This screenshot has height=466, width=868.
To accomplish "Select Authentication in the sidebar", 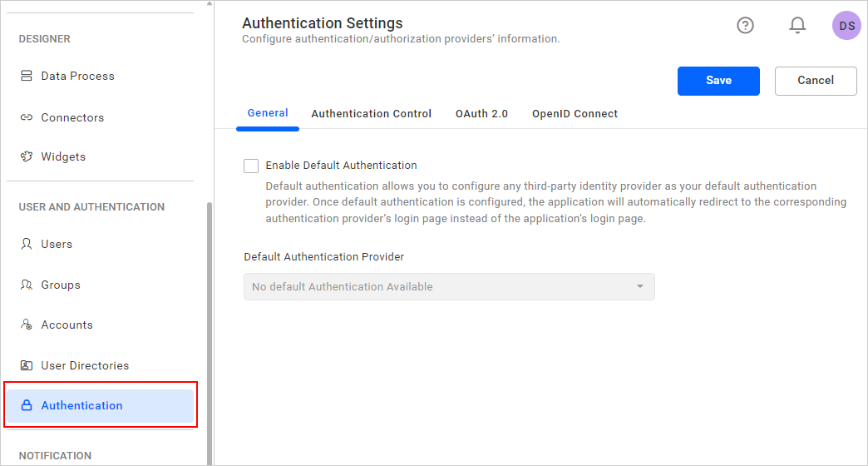I will click(100, 405).
